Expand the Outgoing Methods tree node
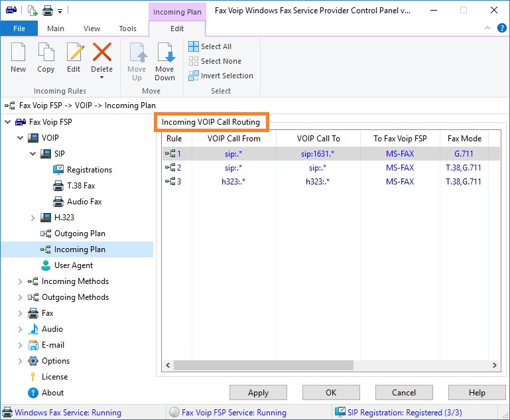This screenshot has height=420, width=510. (x=20, y=297)
